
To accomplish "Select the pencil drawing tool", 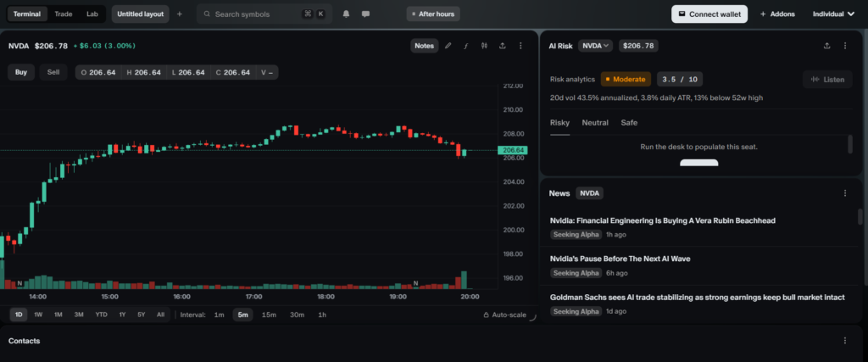I will (448, 46).
